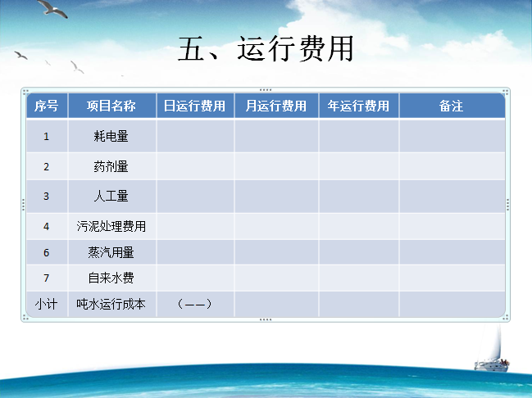This screenshot has width=532, height=398.
Task: Click the 药剂量 cell
Action: tap(112, 166)
